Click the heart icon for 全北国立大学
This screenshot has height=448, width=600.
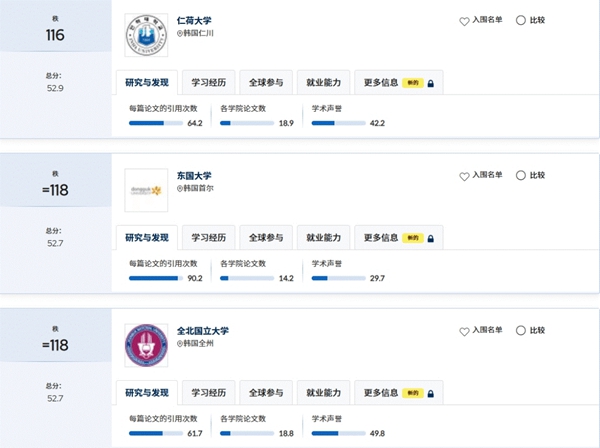click(x=464, y=332)
